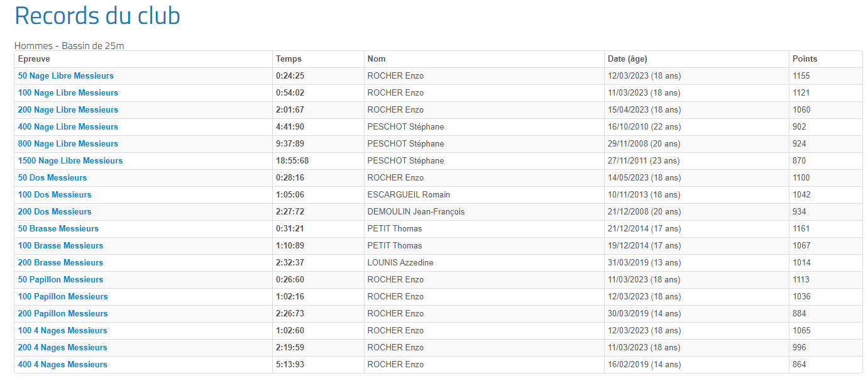
Task: View the 1500 Nage Libre Messieurs record
Action: pyautogui.click(x=70, y=161)
